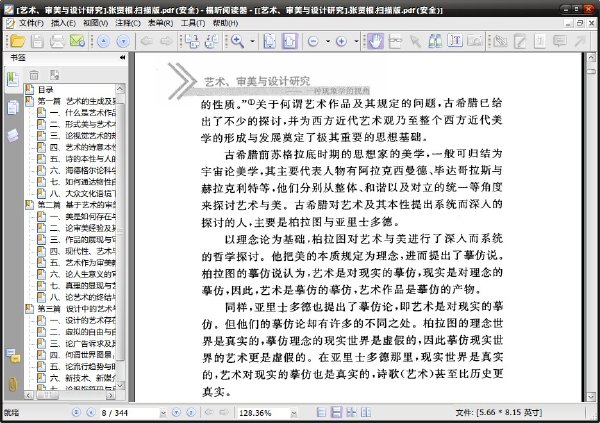Open the zoom percentage dropdown

click(x=293, y=413)
